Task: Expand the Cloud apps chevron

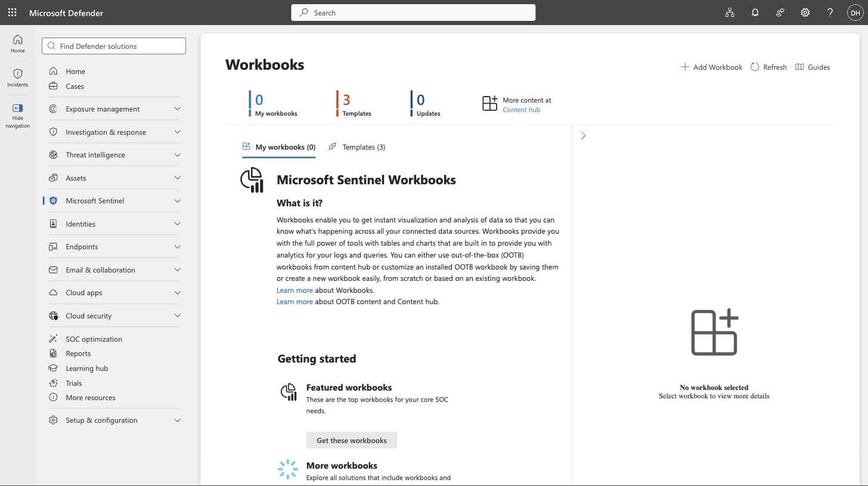Action: (x=177, y=292)
